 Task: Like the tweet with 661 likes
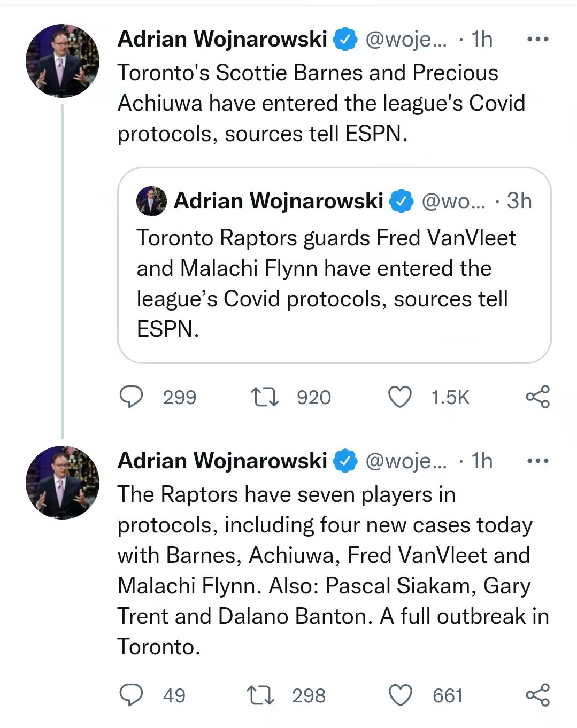click(399, 695)
